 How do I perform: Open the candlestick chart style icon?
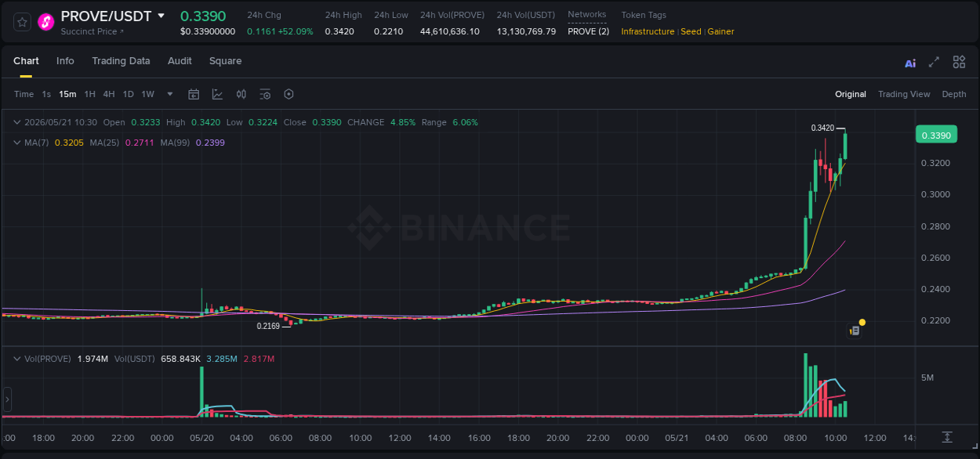point(241,94)
